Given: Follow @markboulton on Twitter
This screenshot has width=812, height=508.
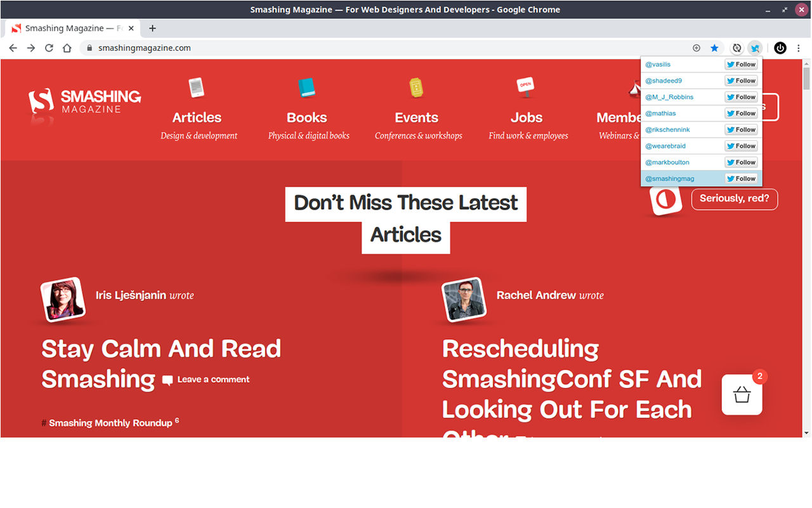Looking at the screenshot, I should coord(741,163).
